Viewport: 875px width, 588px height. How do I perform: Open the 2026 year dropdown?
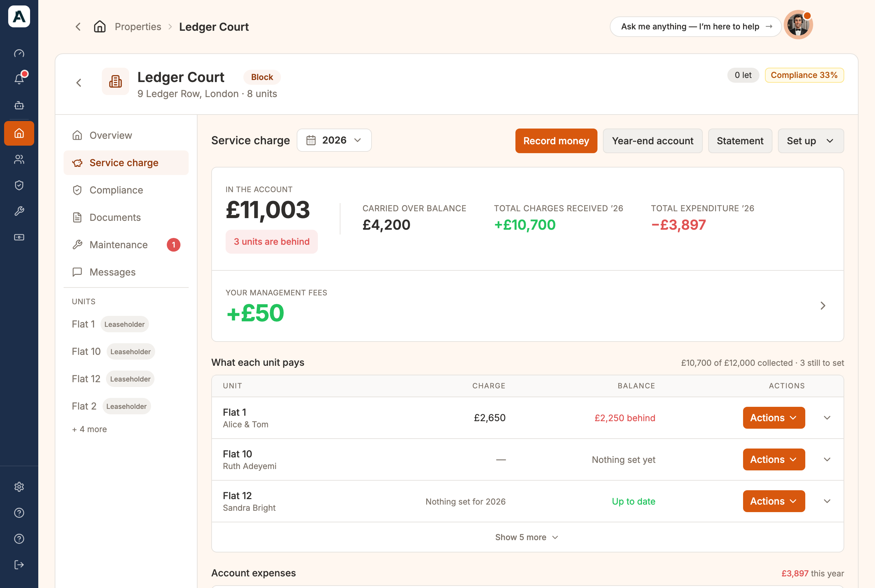(x=334, y=140)
